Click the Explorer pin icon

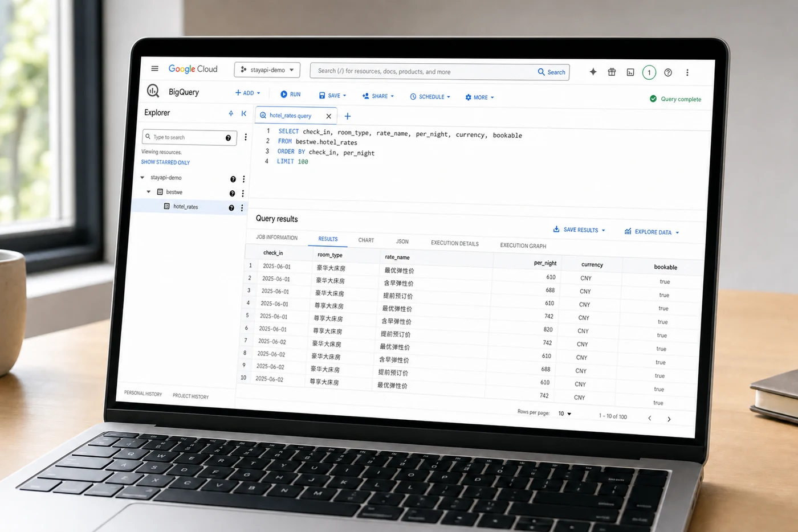(x=231, y=113)
